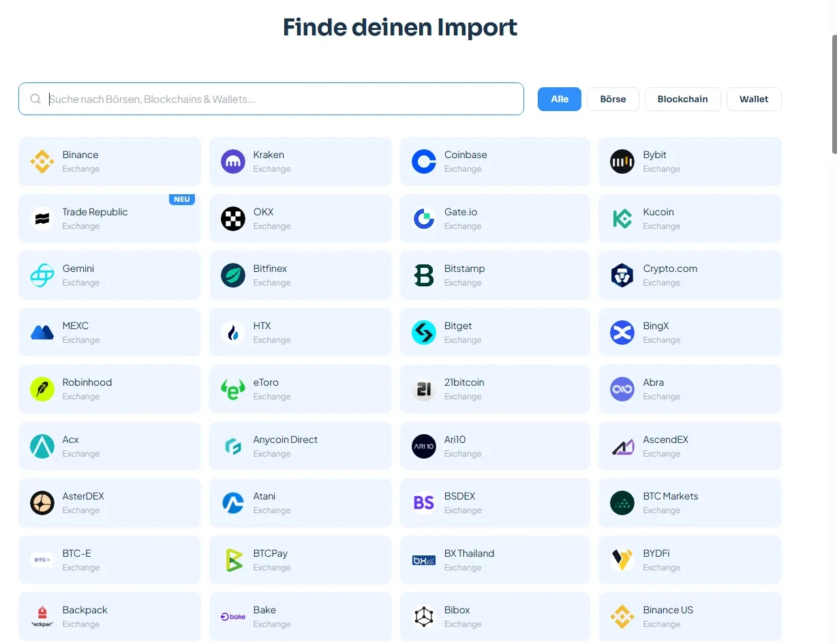Click the Kraken purple logo icon

tap(233, 162)
